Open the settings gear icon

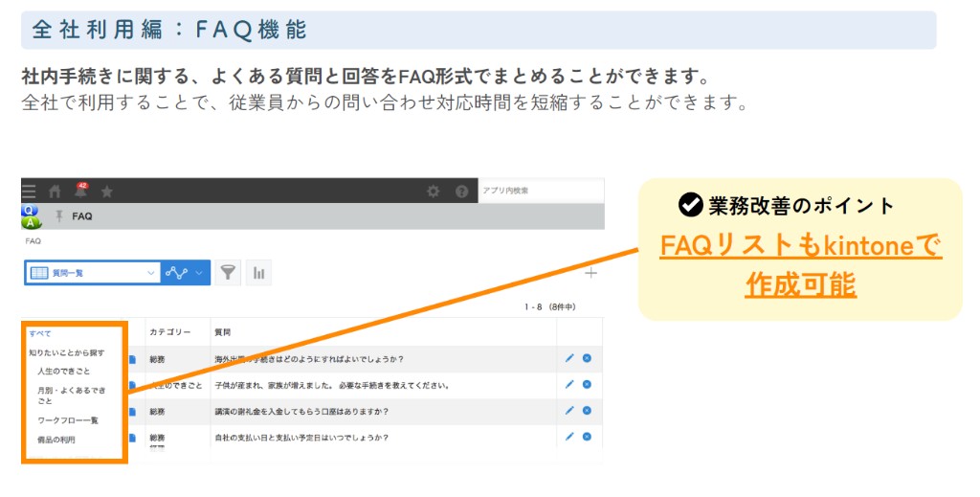(433, 192)
